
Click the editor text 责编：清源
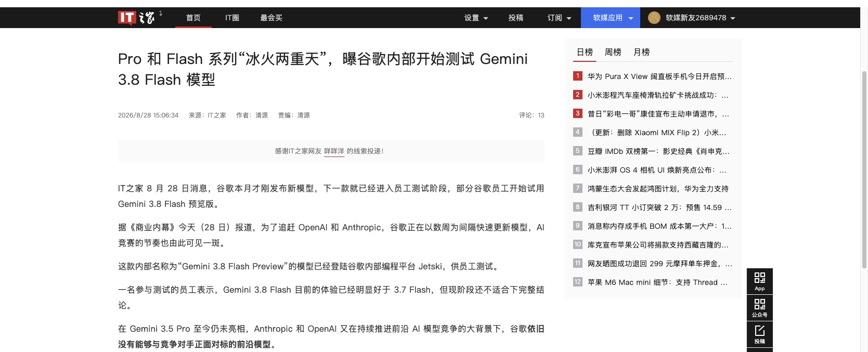(294, 115)
